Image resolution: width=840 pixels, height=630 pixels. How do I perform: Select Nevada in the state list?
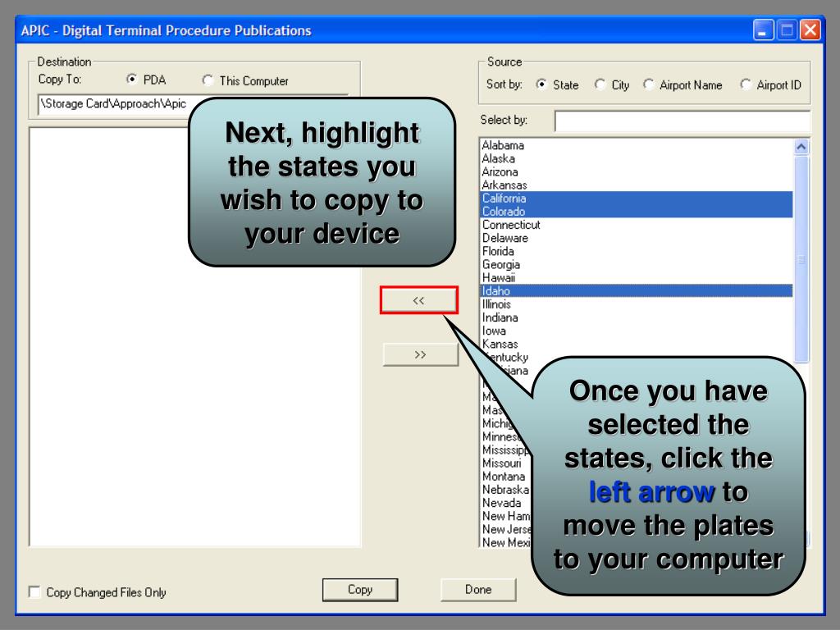502,503
